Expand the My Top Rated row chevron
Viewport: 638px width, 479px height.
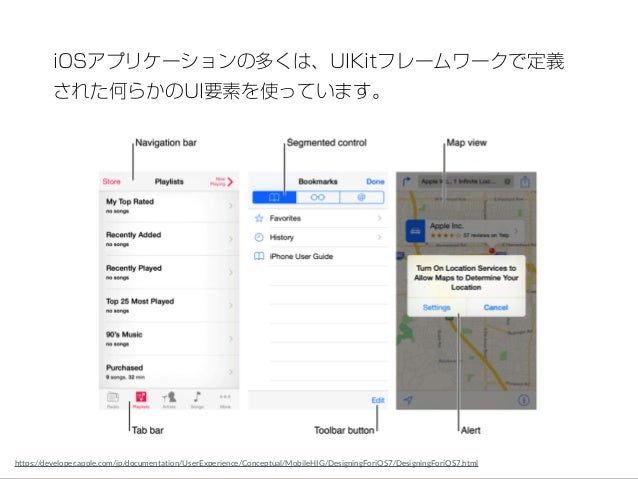231,206
